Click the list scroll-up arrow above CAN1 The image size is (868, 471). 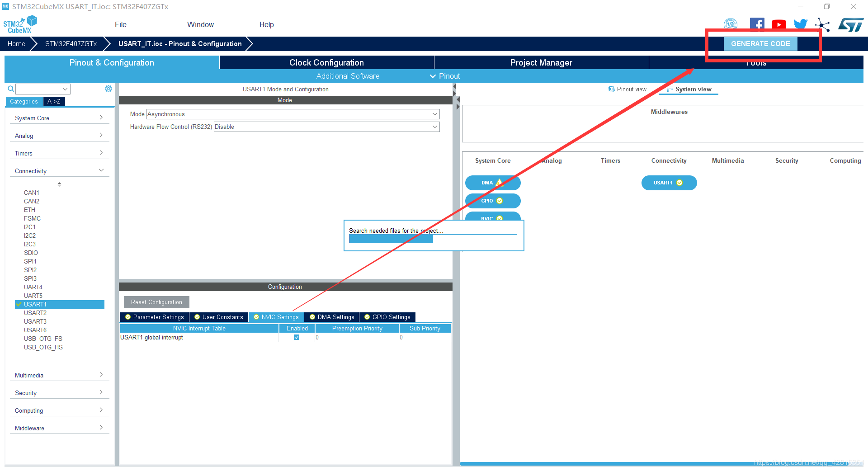pyautogui.click(x=59, y=184)
